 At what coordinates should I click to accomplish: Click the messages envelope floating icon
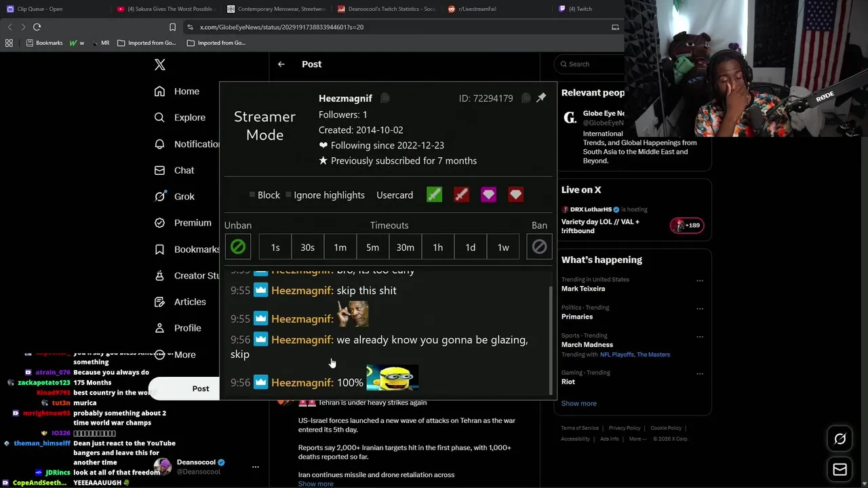click(840, 470)
